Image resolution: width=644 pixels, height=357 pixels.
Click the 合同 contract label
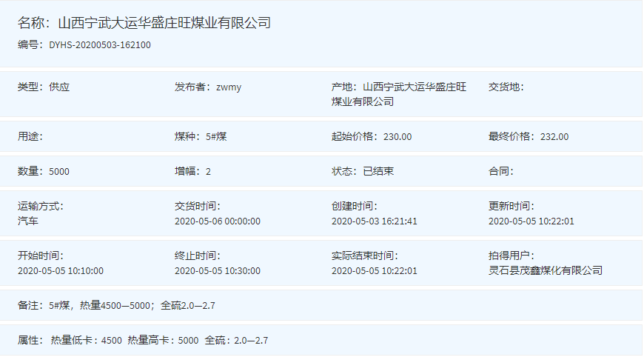(500, 171)
